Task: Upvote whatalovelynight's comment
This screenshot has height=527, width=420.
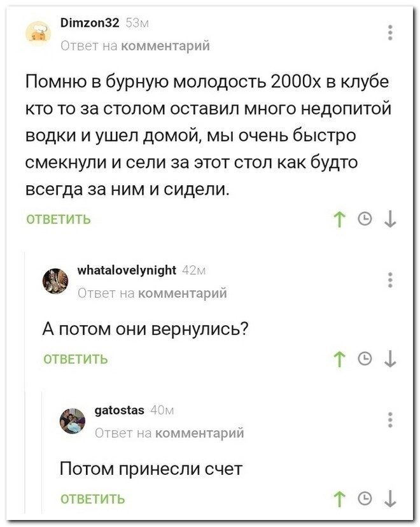Action: (x=340, y=360)
